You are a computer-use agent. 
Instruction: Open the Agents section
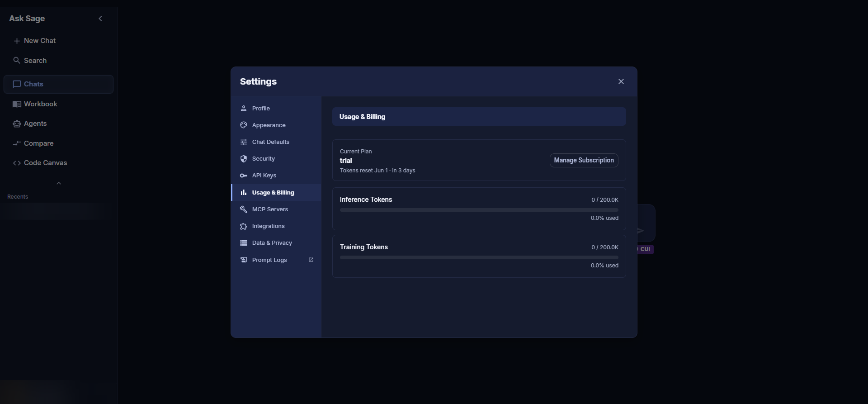click(x=58, y=124)
